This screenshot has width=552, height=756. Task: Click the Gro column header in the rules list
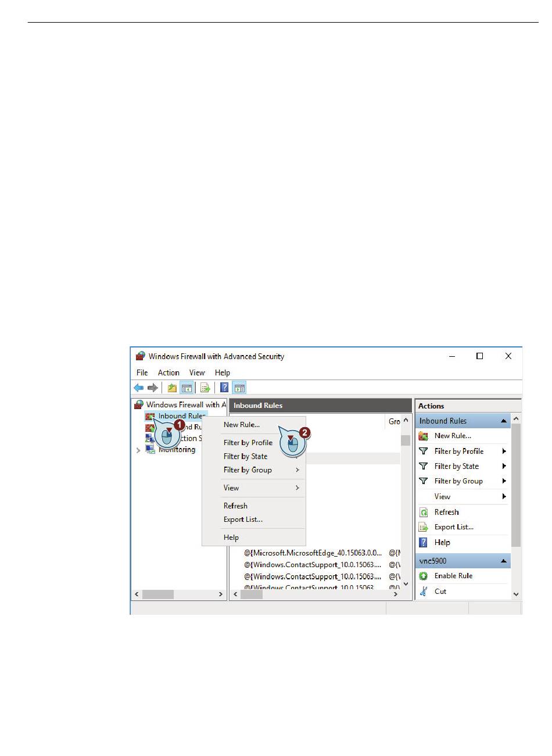(x=394, y=421)
